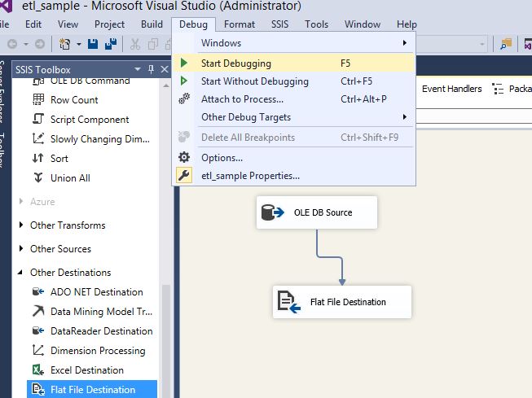Viewport: 532px width, 398px height.
Task: Expand the Other Sources group
Action: click(x=22, y=249)
